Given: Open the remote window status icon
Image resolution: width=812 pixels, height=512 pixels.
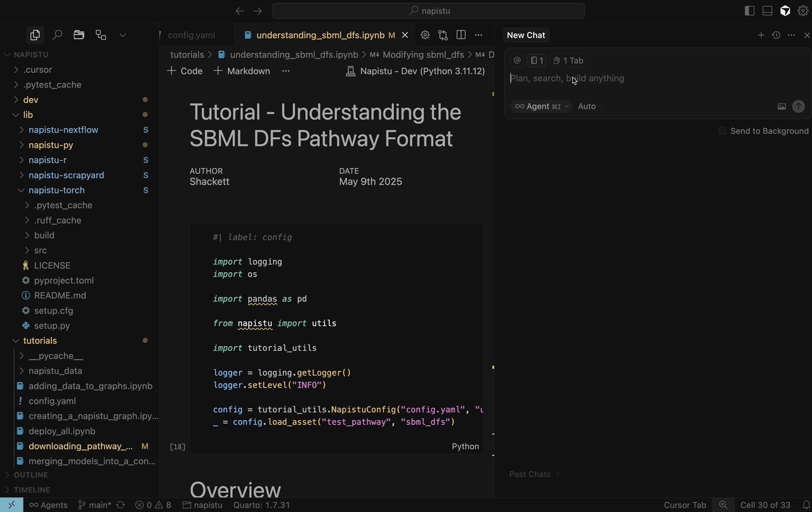Looking at the screenshot, I should 11,505.
